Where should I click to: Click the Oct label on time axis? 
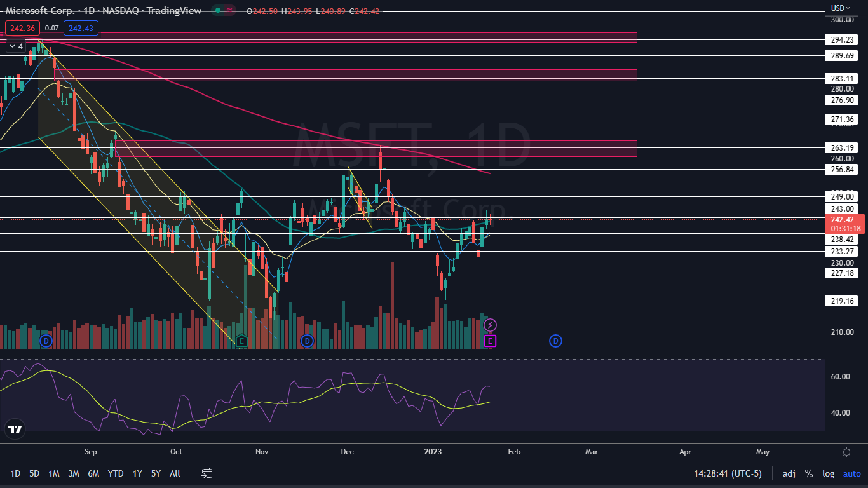click(176, 452)
